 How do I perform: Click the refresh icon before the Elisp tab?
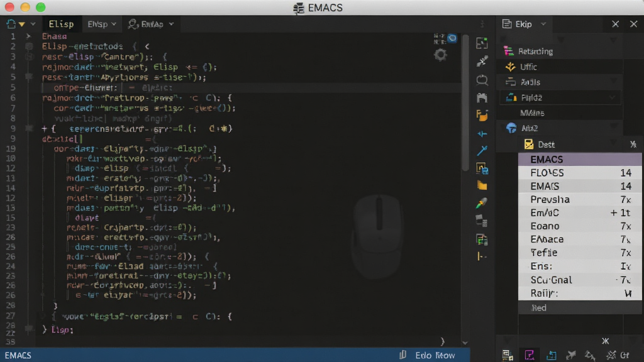click(11, 25)
